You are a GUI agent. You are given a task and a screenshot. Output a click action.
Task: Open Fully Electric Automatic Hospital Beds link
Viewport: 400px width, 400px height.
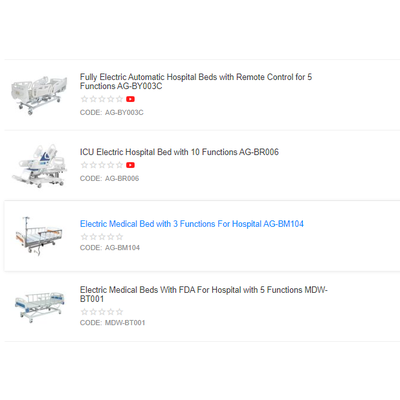(196, 81)
